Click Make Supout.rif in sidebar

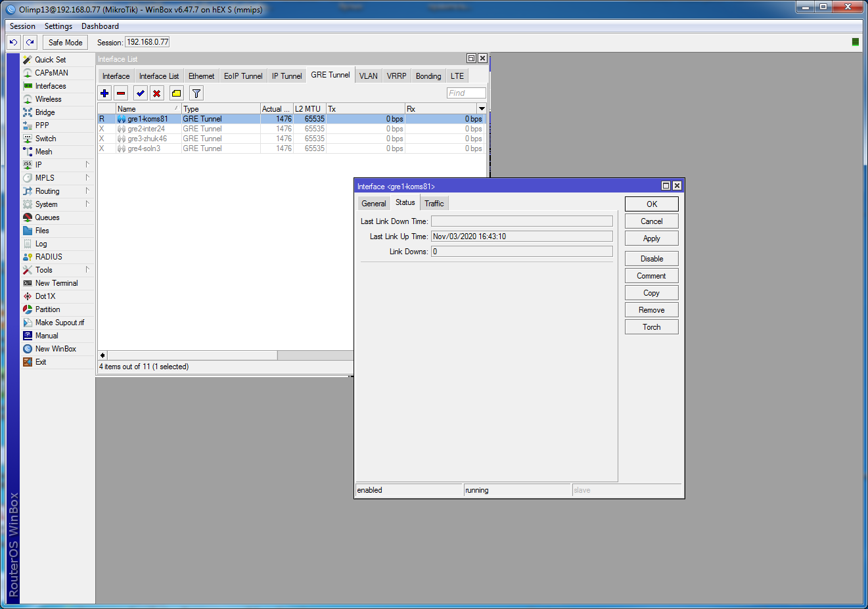pos(58,323)
